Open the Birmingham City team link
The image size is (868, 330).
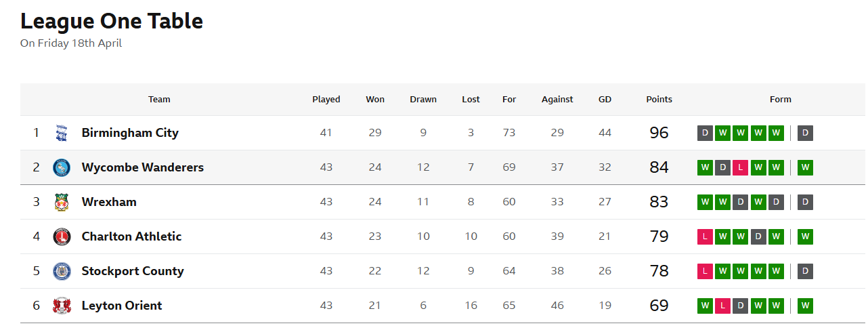[x=130, y=133]
